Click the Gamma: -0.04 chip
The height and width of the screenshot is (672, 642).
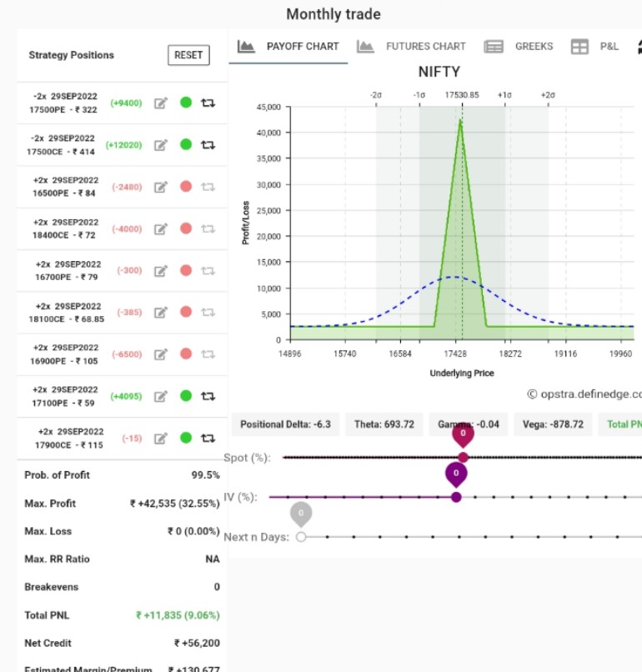[468, 424]
